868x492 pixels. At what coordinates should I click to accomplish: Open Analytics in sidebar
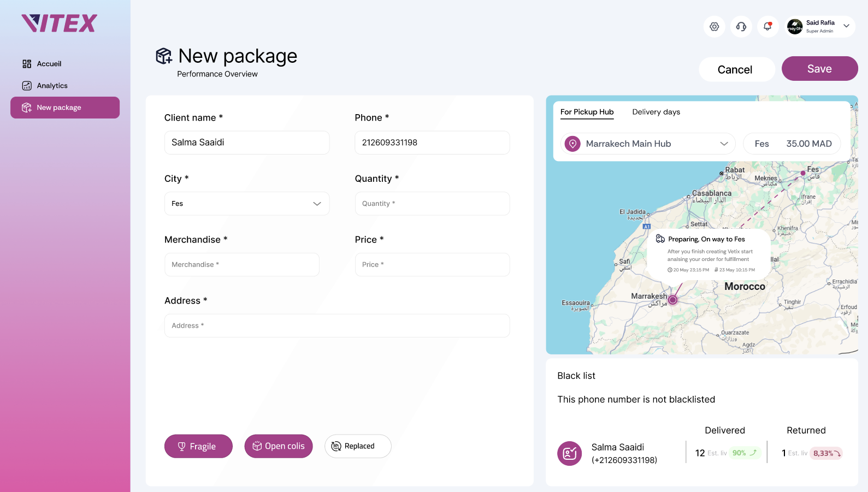pyautogui.click(x=45, y=86)
